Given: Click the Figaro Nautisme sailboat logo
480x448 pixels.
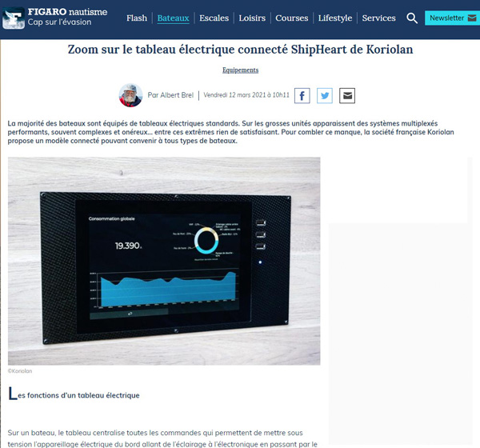Looking at the screenshot, I should coord(13,17).
